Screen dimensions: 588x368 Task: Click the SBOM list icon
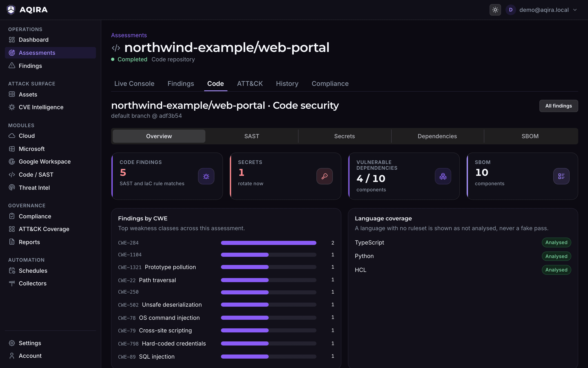tap(561, 176)
